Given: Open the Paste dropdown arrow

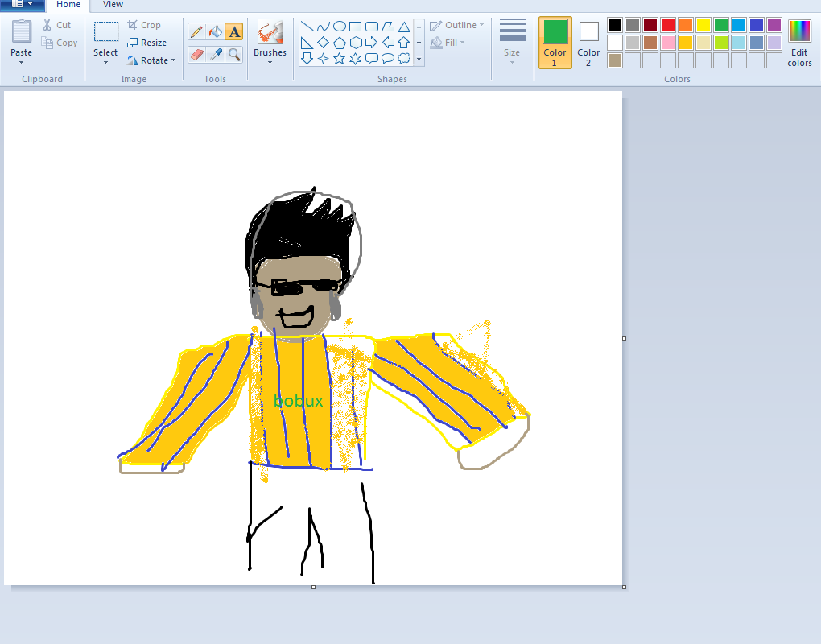Looking at the screenshot, I should point(22,63).
